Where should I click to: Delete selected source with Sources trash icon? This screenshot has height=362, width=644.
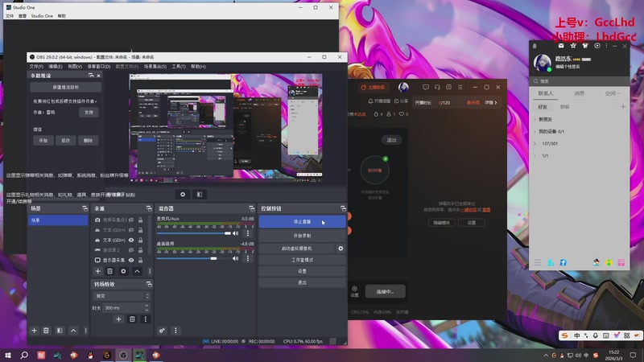(x=109, y=271)
